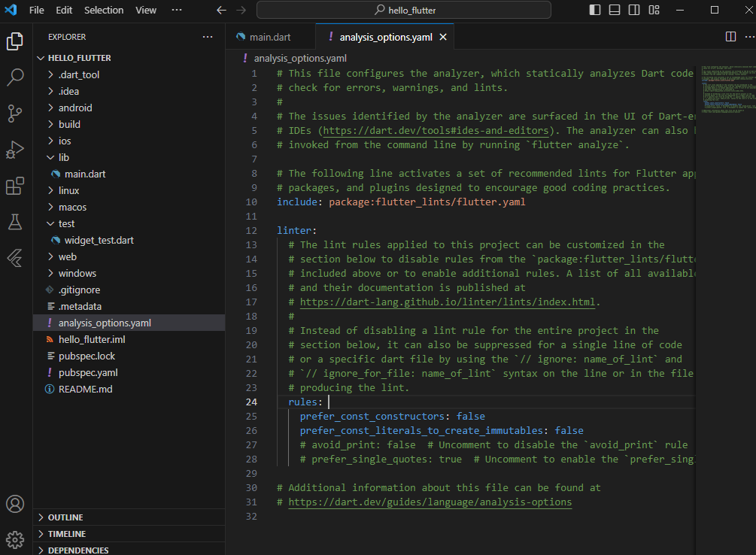Open the File menu
Image resolution: width=756 pixels, height=555 pixels.
click(37, 10)
